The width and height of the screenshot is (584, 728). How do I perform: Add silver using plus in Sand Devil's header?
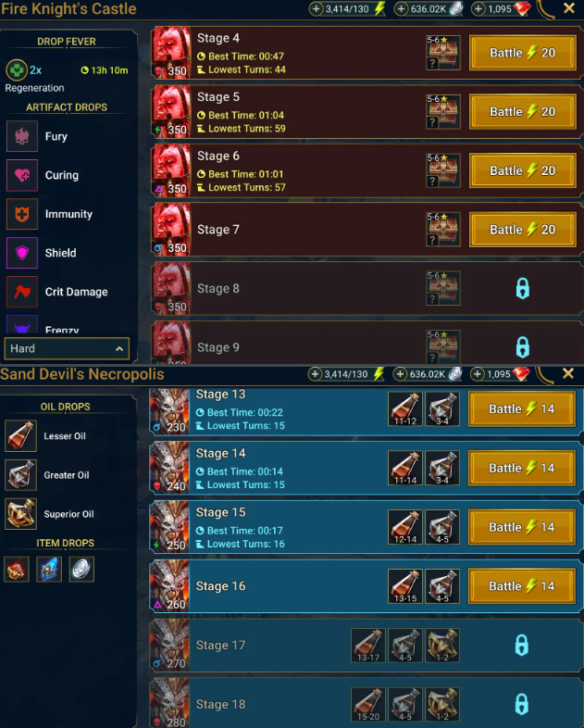[x=400, y=374]
